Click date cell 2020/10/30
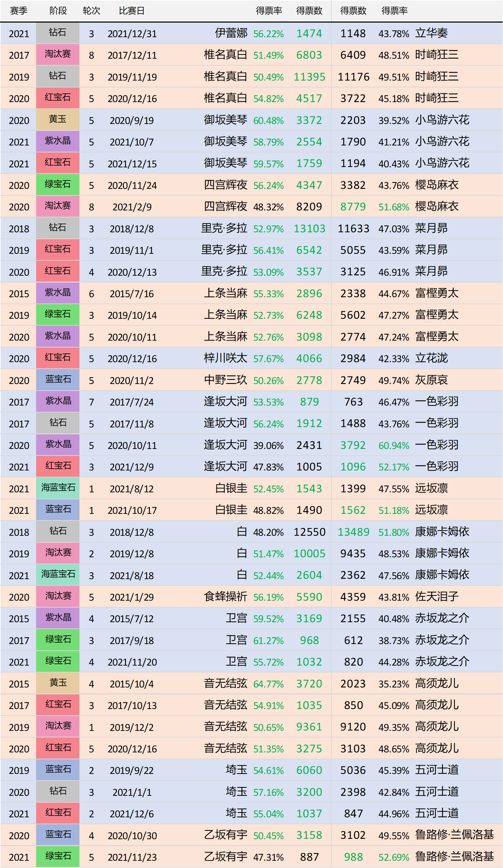The width and height of the screenshot is (503, 868). tap(132, 836)
